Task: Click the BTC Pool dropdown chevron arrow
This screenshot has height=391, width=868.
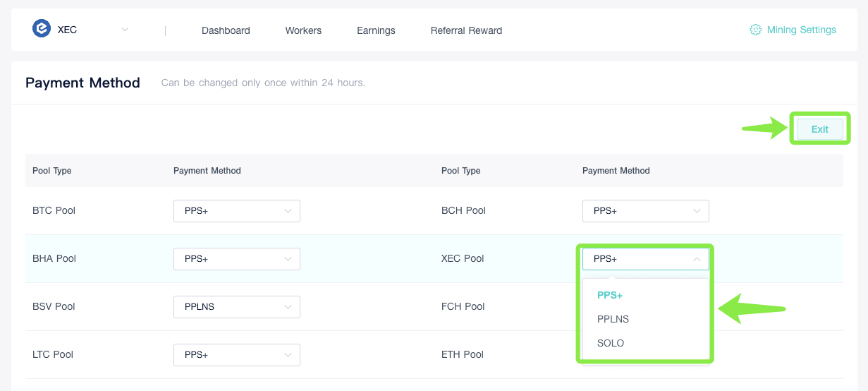Action: (x=288, y=211)
